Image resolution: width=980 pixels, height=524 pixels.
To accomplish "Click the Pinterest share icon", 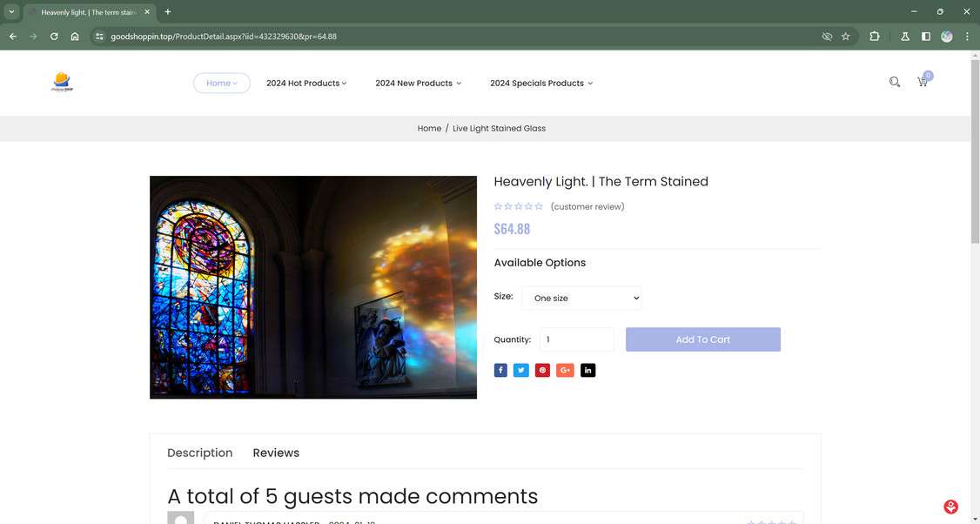I will pos(542,370).
